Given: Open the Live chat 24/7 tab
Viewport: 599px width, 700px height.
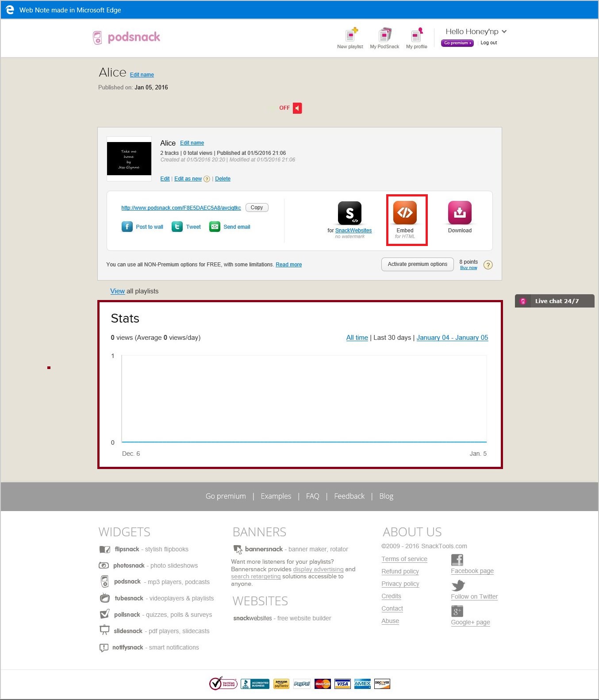Looking at the screenshot, I should (x=554, y=301).
